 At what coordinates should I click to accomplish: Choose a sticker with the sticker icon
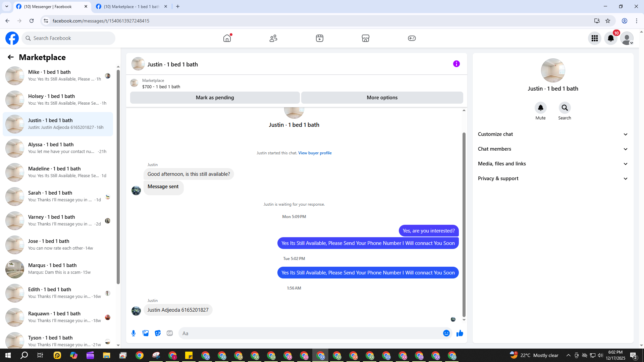click(x=158, y=333)
